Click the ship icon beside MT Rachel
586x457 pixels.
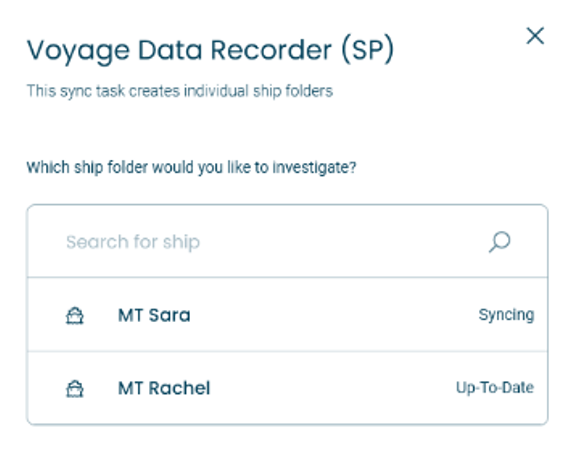click(x=75, y=389)
